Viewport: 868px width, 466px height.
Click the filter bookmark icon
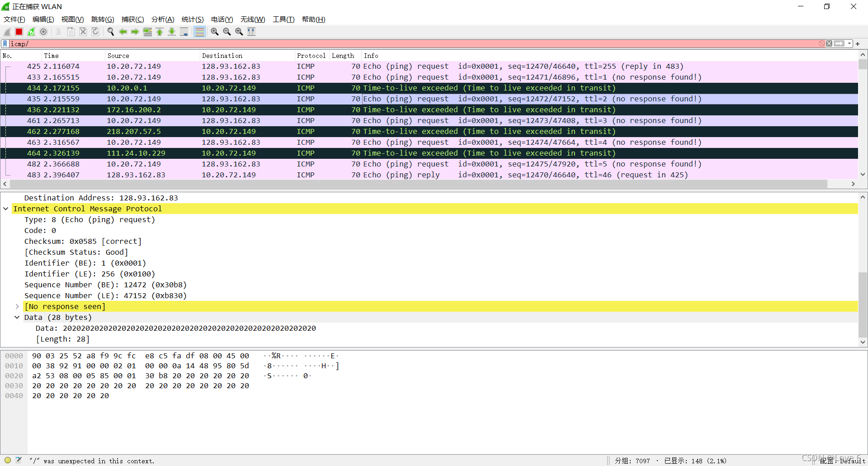pos(5,44)
